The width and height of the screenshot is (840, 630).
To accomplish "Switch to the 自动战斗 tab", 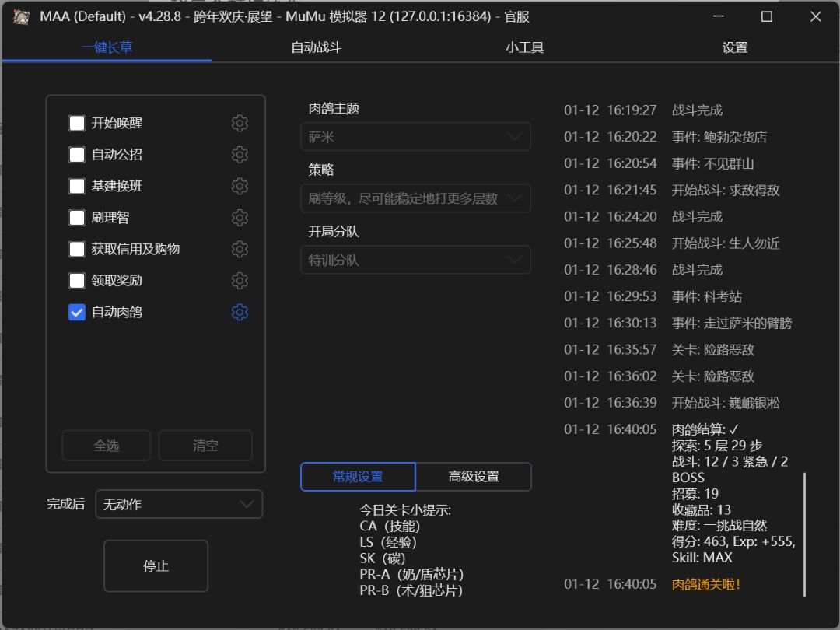I will pyautogui.click(x=316, y=47).
